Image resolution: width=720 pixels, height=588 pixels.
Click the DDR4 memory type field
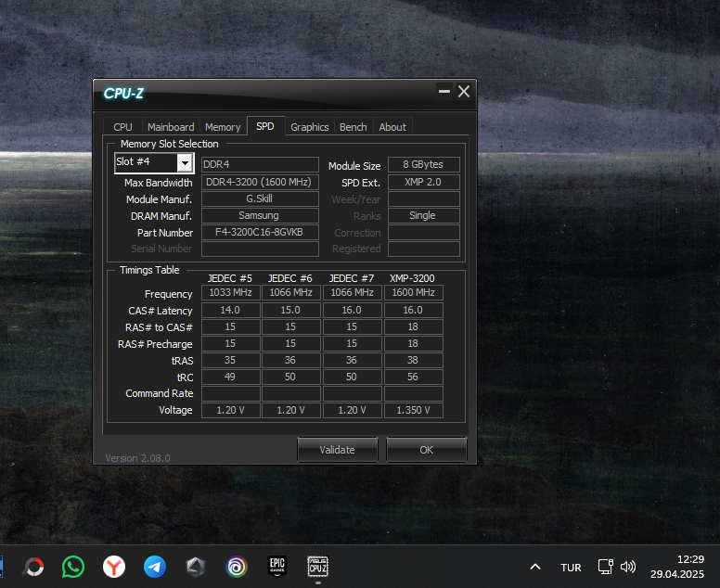tap(260, 164)
